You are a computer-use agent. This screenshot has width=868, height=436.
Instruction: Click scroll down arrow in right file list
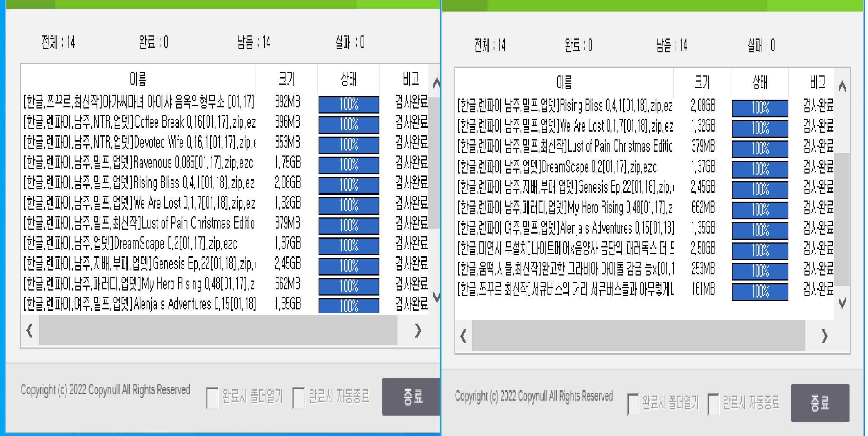(x=842, y=303)
